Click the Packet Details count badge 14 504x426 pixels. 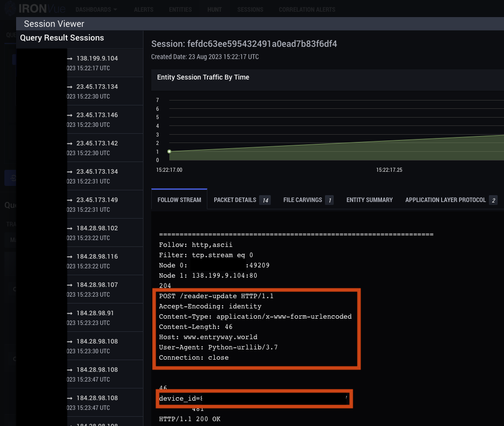coord(265,200)
